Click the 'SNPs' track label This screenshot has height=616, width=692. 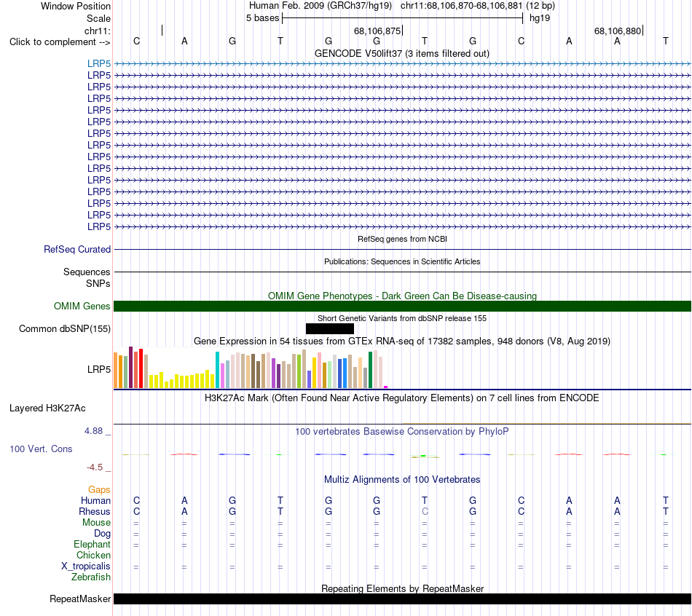click(98, 284)
